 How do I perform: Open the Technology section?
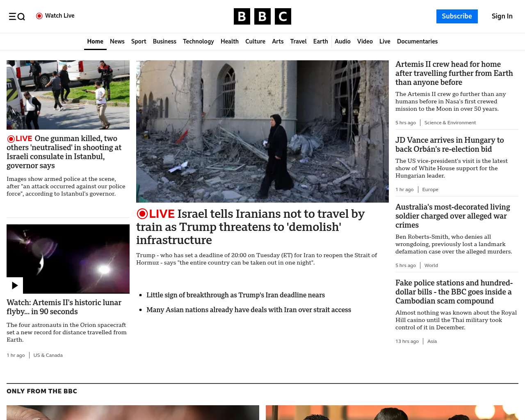(199, 41)
